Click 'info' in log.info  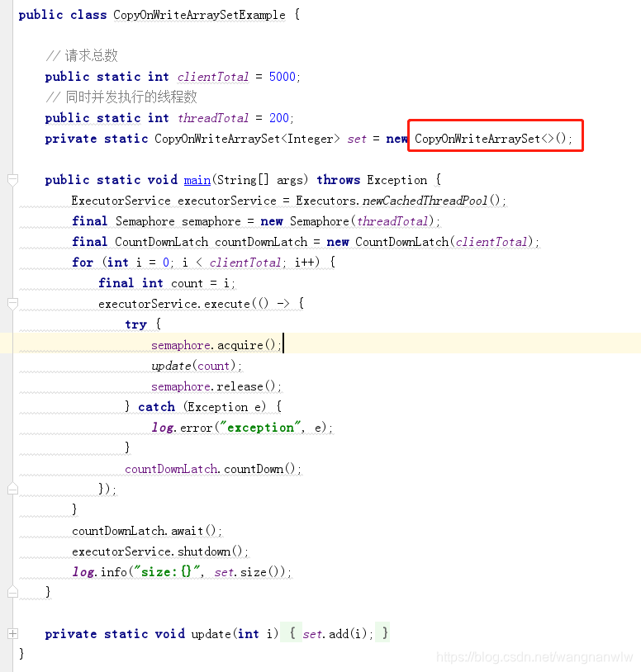coord(114,572)
